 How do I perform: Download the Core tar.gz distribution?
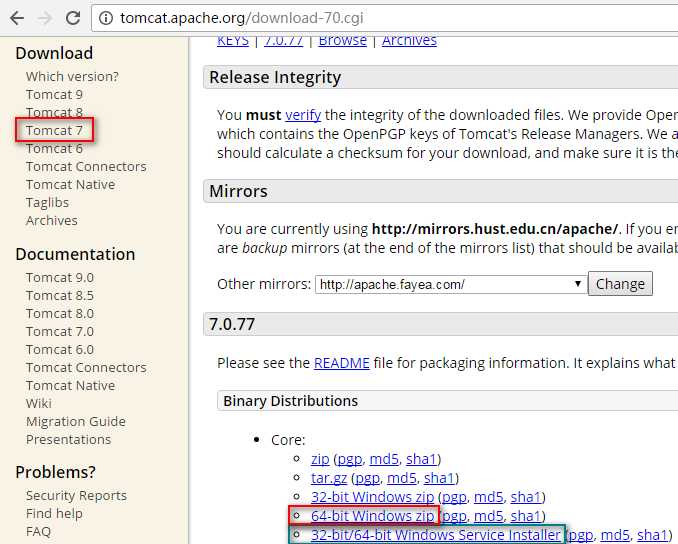329,478
